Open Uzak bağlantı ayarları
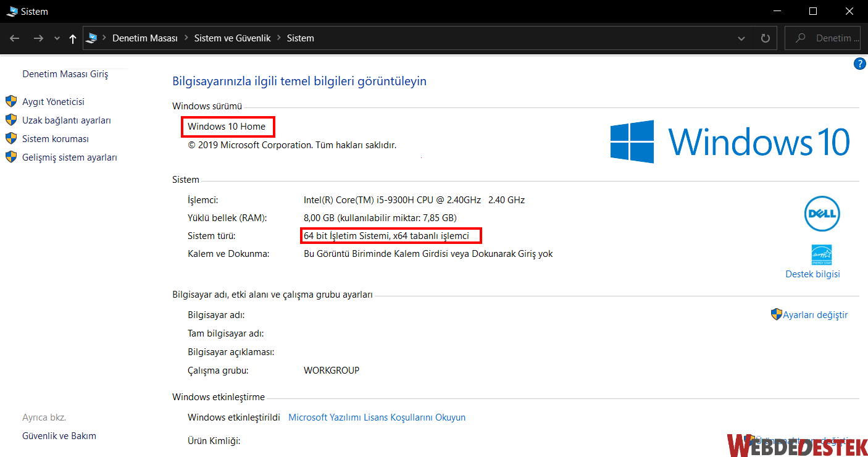The height and width of the screenshot is (457, 868). (x=67, y=120)
